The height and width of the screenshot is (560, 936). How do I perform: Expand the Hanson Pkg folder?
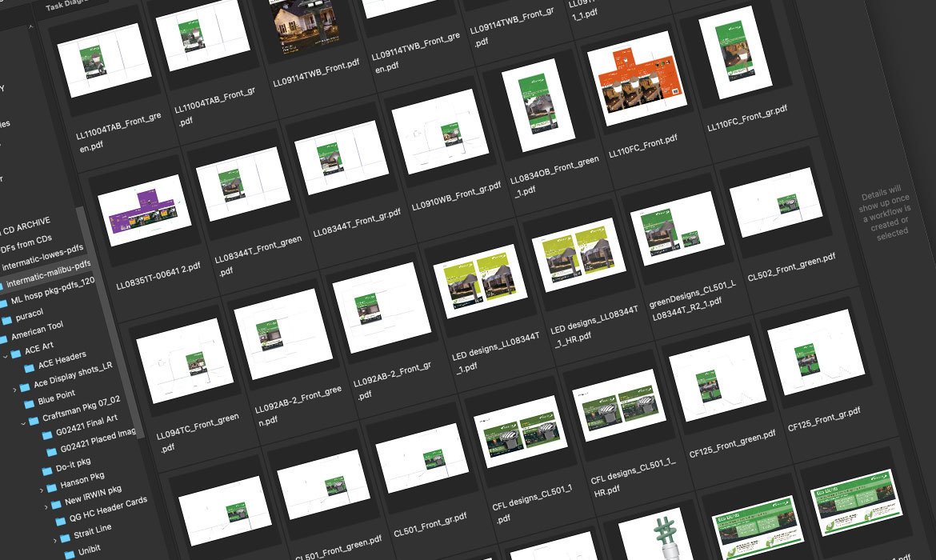point(42,490)
